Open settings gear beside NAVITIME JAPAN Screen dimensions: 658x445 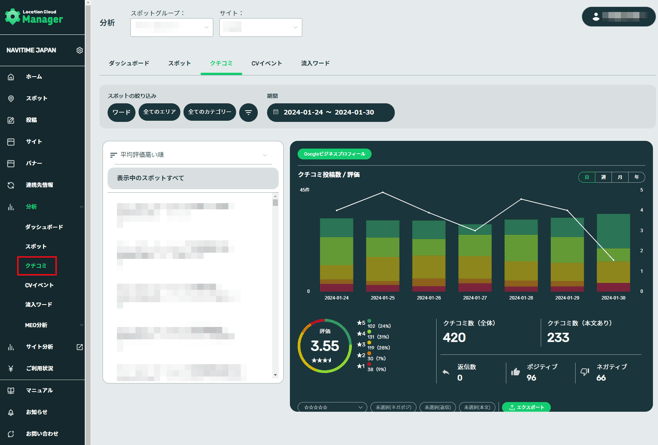click(79, 50)
